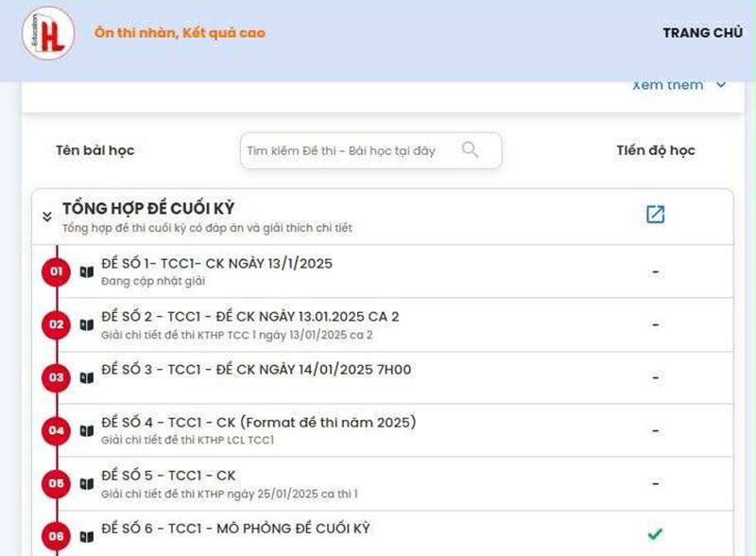
Task: Click the book icon beside ĐỀ SỐ 3
Action: (87, 378)
